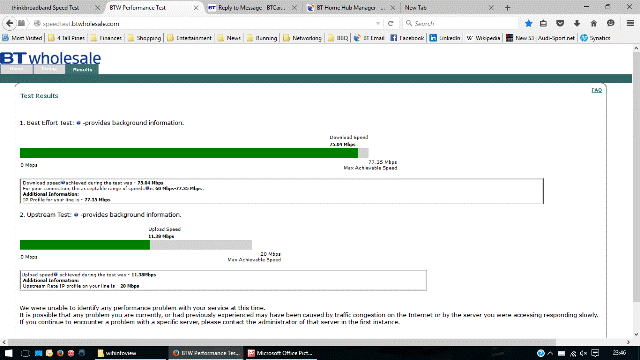
Task: Open the Shopping bookmarks folder
Action: [144, 38]
